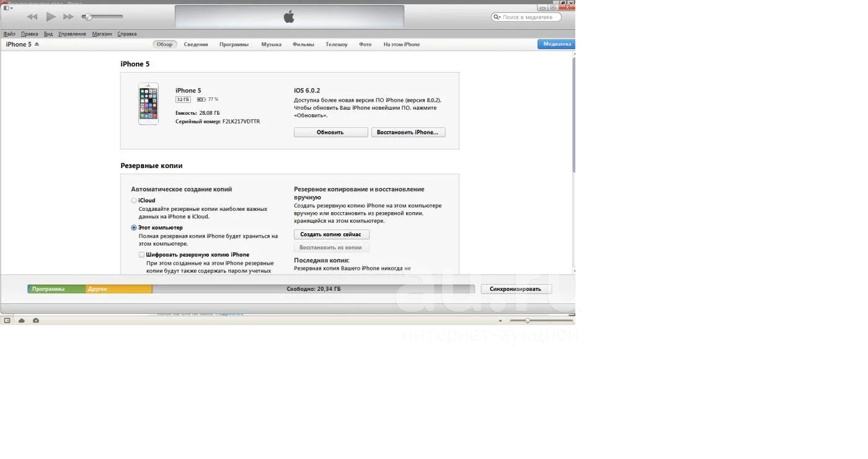Open the Фото tab
The width and height of the screenshot is (868, 459).
[365, 45]
